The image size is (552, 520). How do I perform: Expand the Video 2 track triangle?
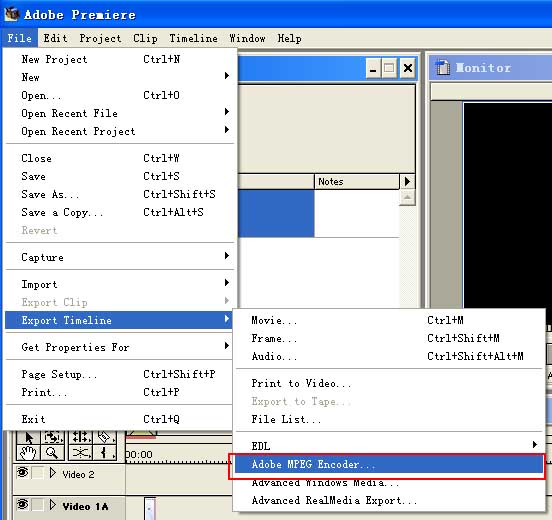pos(53,473)
